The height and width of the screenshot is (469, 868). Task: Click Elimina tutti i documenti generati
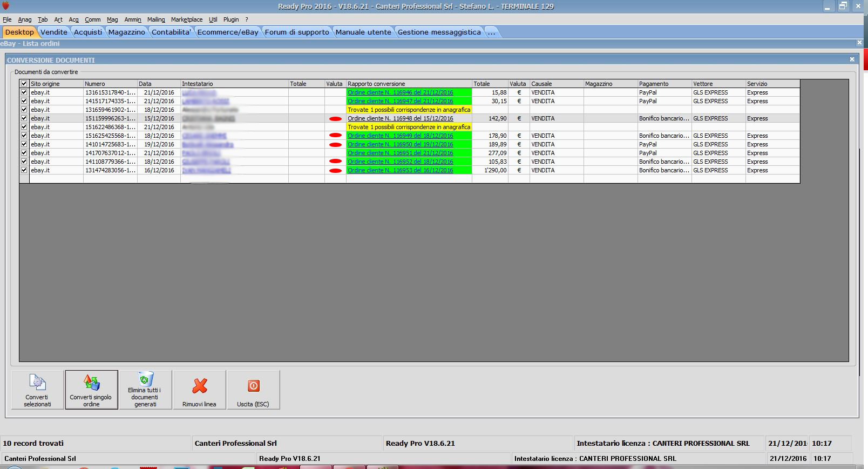click(145, 390)
